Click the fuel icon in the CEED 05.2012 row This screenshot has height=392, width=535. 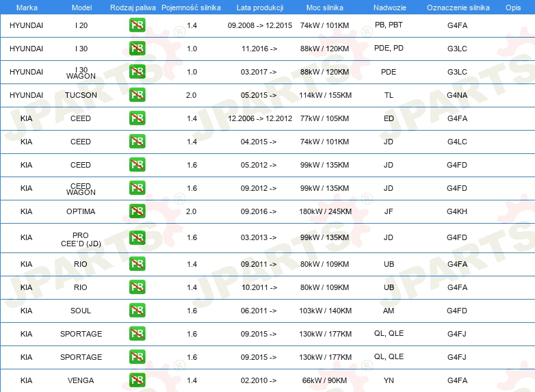(137, 164)
